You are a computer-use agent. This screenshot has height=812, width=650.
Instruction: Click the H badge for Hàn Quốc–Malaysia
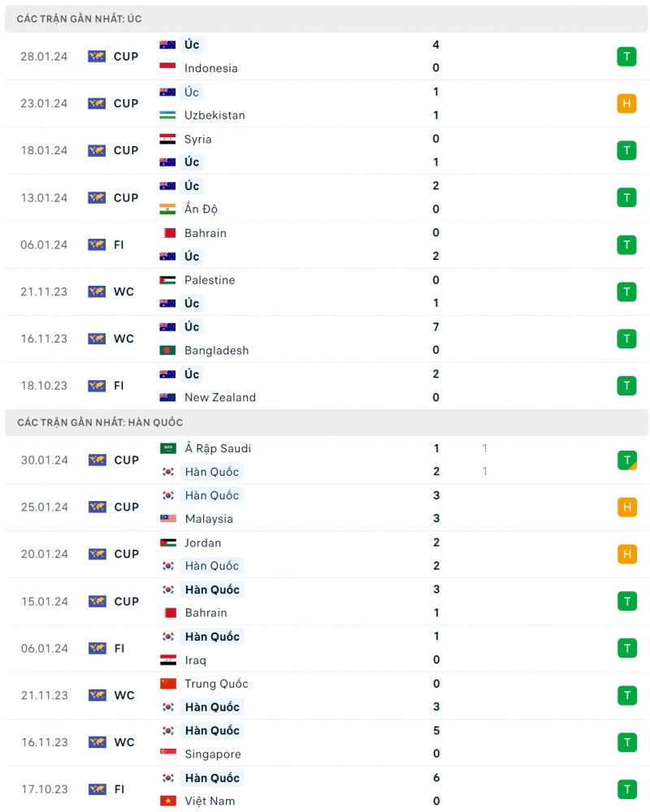(626, 508)
